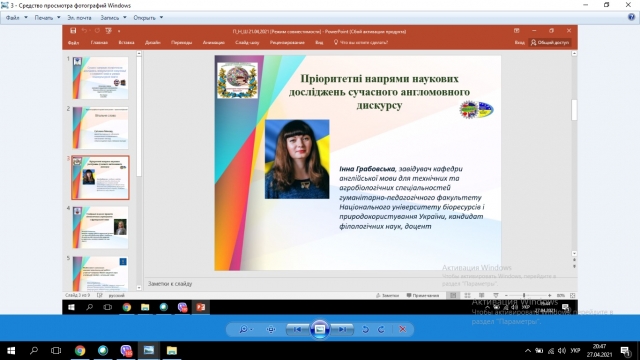Switch to the Рецензирование ribbon tab

point(287,42)
